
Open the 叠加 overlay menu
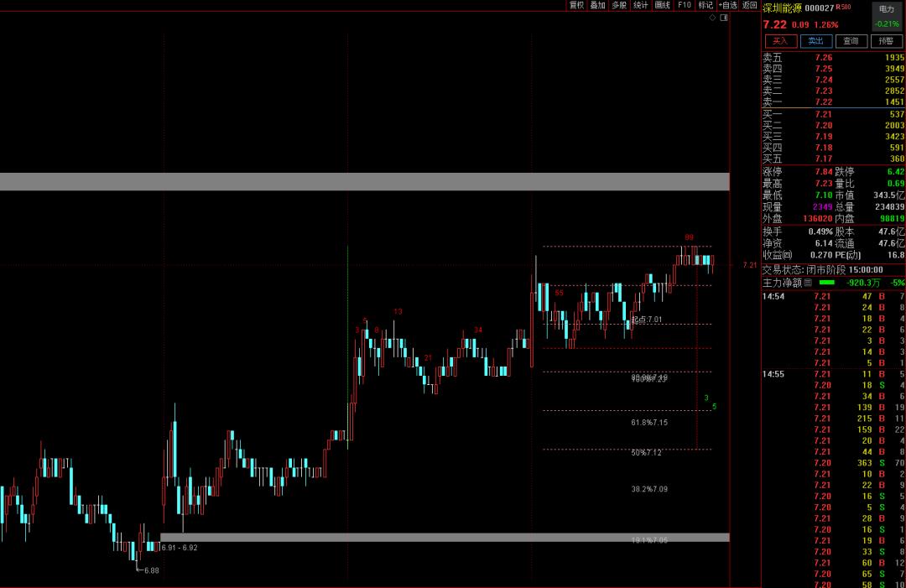coord(597,5)
